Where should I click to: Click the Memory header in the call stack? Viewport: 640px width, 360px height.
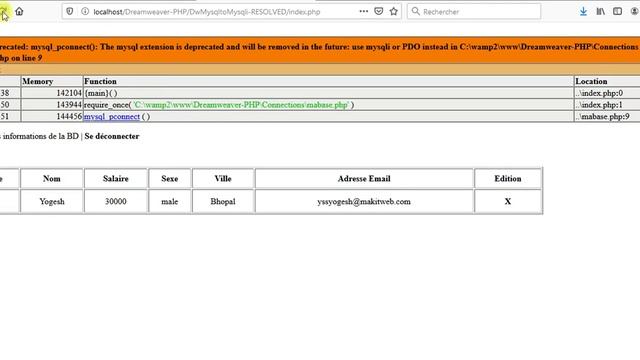tap(52, 81)
